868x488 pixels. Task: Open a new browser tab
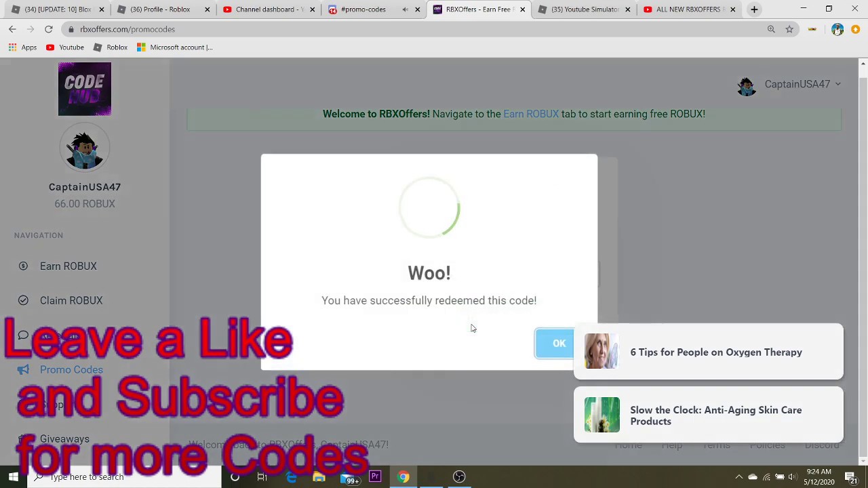[x=754, y=9]
